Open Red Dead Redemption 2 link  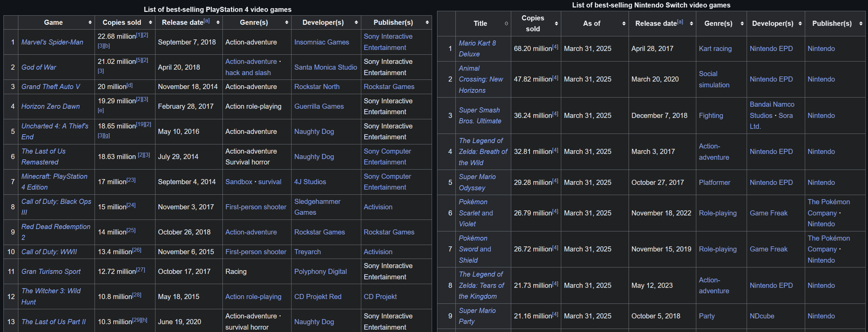tap(56, 232)
